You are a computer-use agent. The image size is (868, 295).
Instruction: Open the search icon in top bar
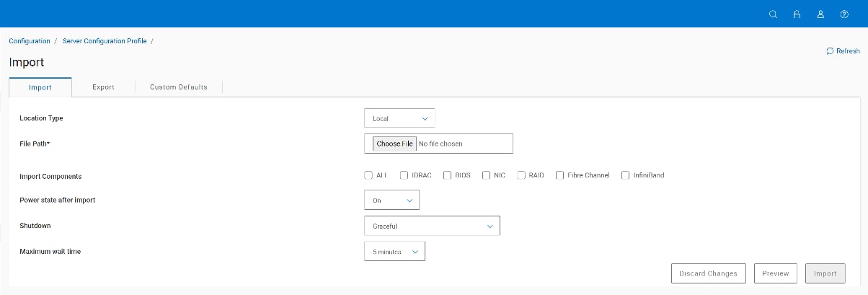coord(773,14)
